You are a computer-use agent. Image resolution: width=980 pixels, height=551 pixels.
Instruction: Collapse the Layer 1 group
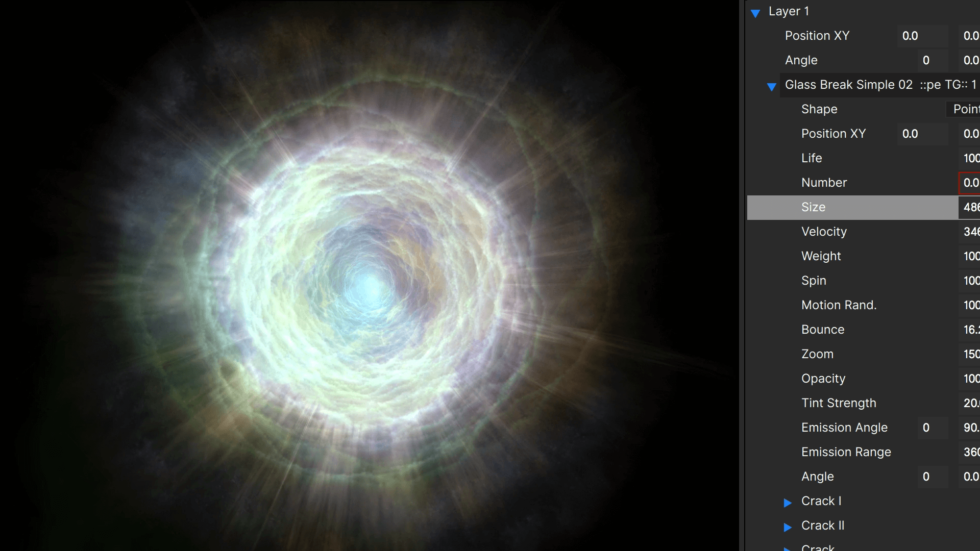pos(755,13)
